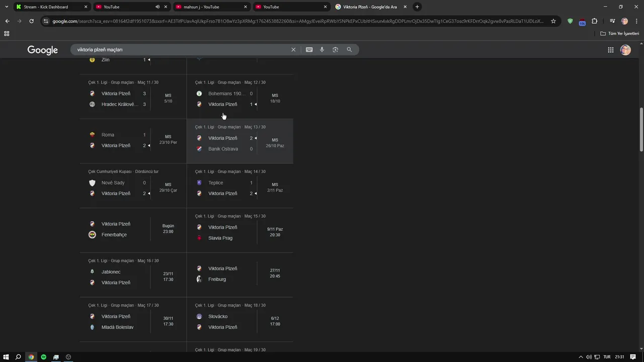Open the Nové Sady vs Viktoria Plzeň cup match
The image size is (644, 362).
coord(133,186)
